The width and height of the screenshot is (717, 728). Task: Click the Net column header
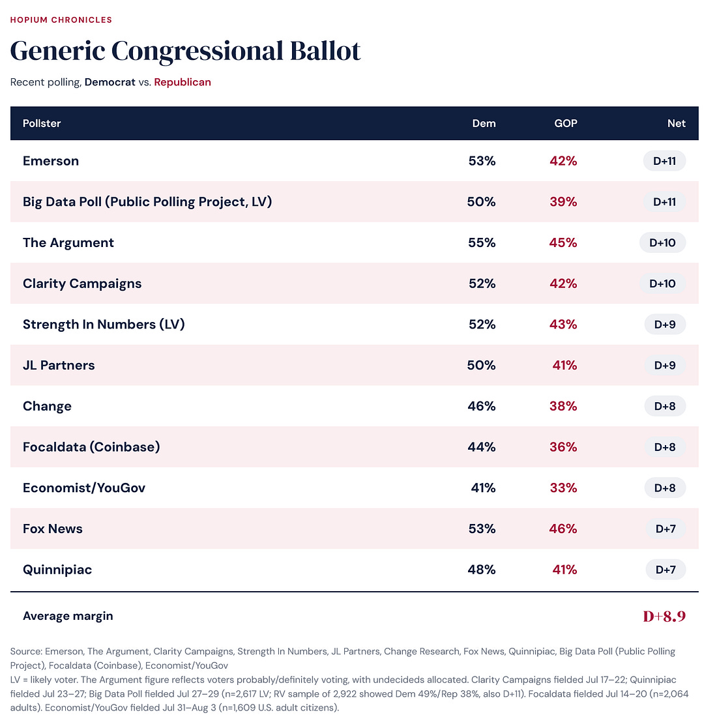tap(677, 123)
